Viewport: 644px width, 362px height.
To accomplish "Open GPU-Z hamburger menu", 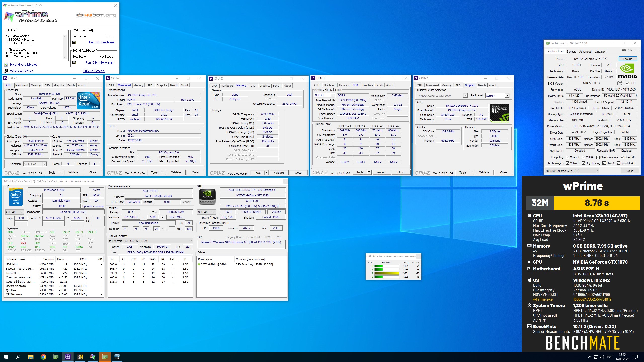I will [x=636, y=50].
